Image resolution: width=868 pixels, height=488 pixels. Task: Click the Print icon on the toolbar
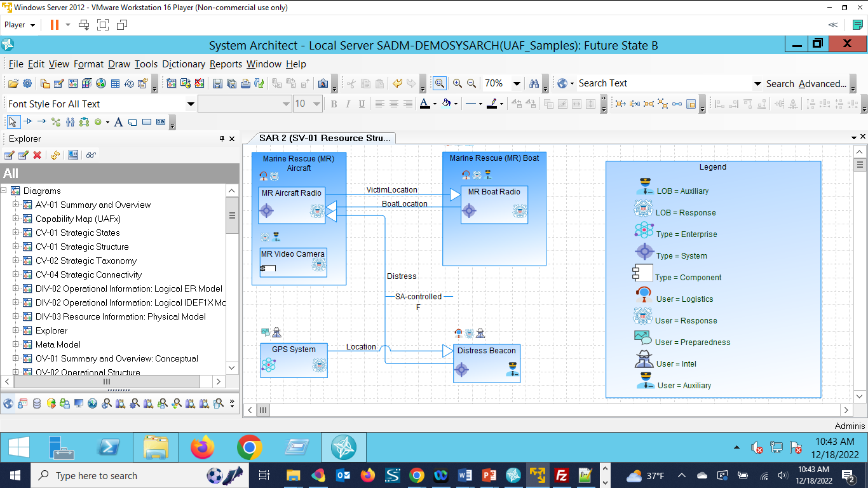[245, 83]
